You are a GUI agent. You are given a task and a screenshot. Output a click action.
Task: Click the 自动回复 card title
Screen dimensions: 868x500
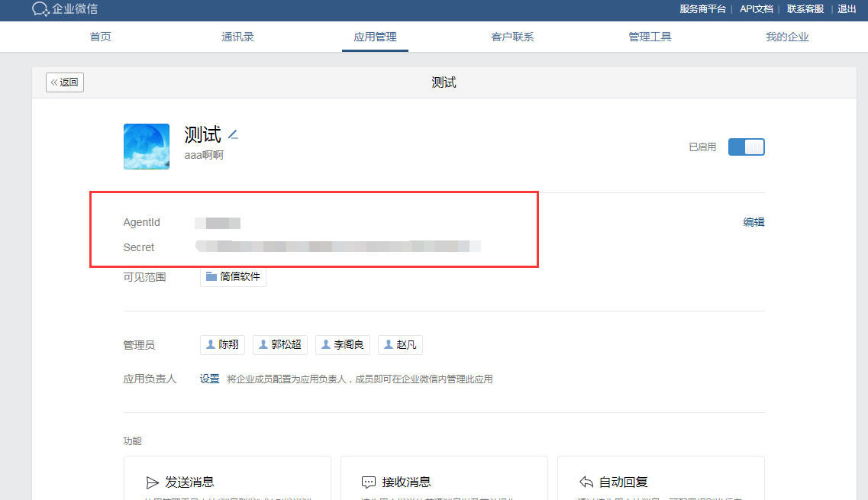click(x=623, y=482)
